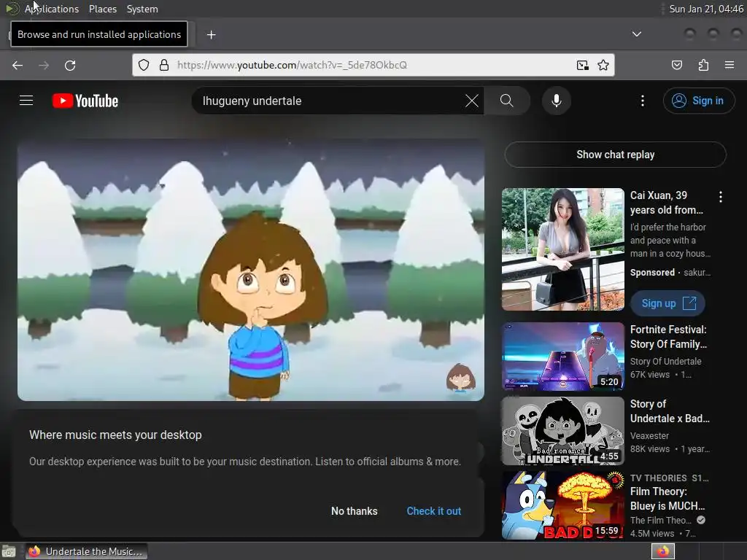Open the System menu
Viewport: 747px width, 560px height.
point(142,9)
